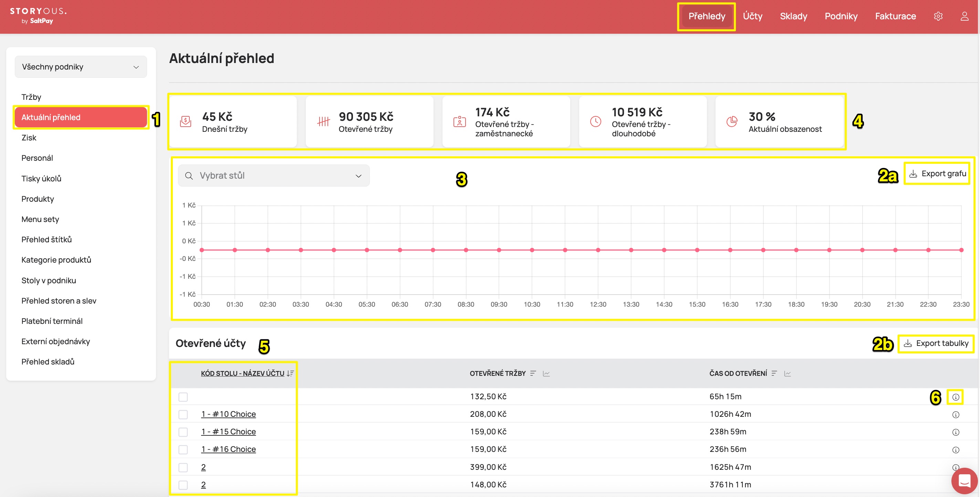This screenshot has width=980, height=497.
Task: Click Export tabulky button
Action: pos(936,343)
